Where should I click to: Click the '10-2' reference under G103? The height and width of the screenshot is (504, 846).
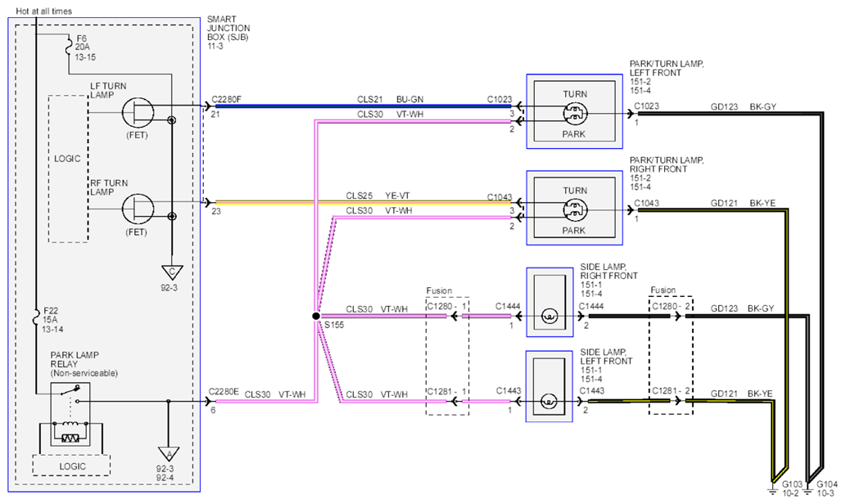[x=789, y=493]
